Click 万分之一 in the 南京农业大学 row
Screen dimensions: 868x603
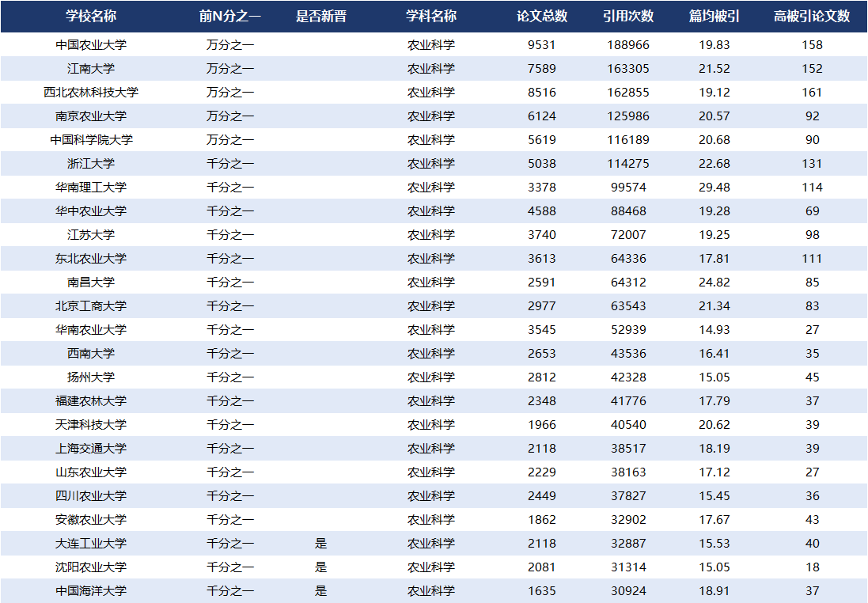point(230,116)
